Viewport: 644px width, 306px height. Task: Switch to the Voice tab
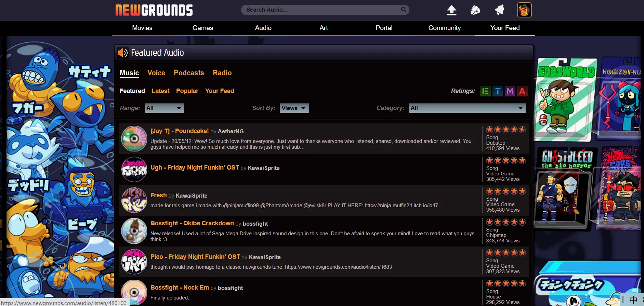click(x=156, y=73)
